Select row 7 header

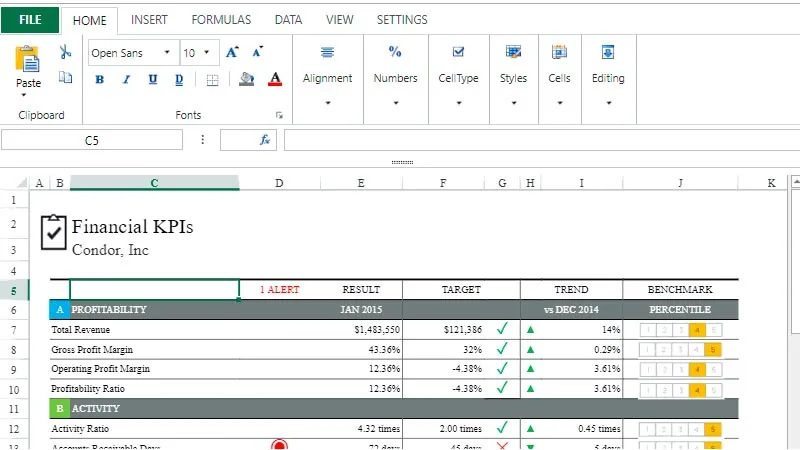pos(14,330)
